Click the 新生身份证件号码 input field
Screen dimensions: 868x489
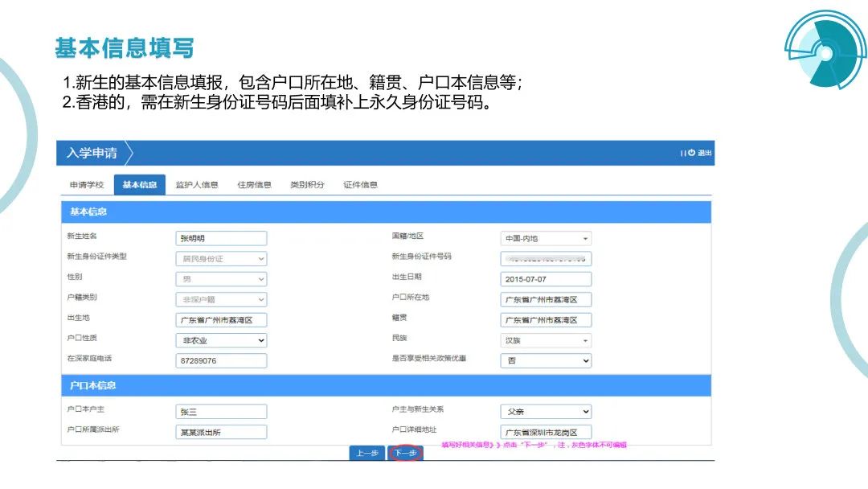(x=546, y=259)
